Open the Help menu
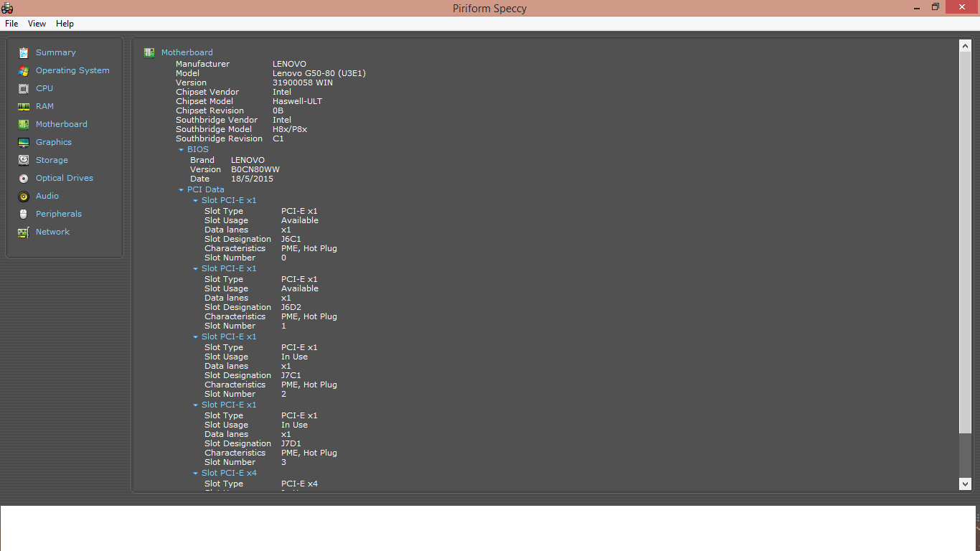Image resolution: width=980 pixels, height=551 pixels. click(65, 24)
